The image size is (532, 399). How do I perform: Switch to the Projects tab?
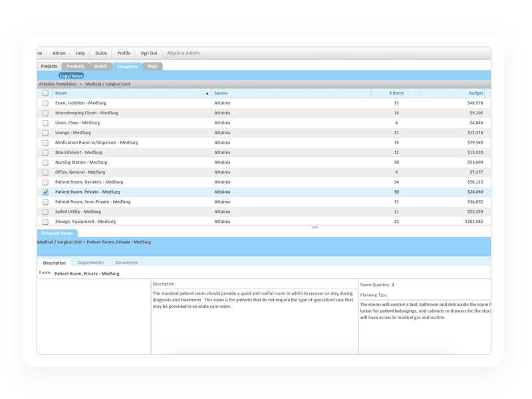[x=49, y=66]
